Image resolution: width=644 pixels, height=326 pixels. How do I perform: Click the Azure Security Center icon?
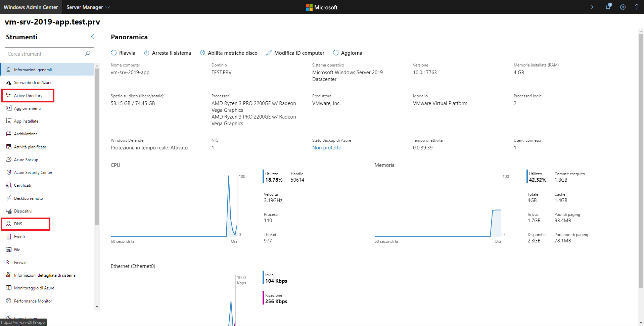(x=9, y=172)
